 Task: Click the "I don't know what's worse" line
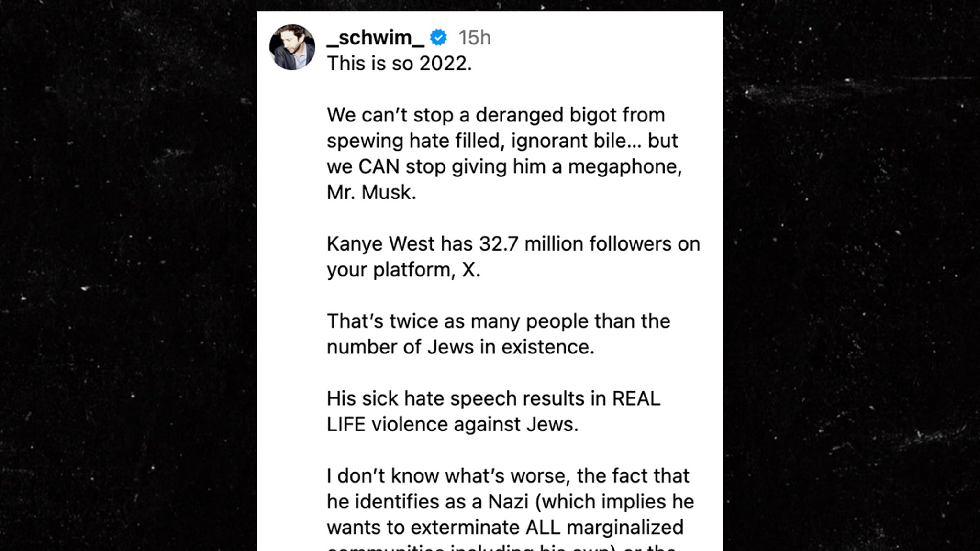point(508,476)
